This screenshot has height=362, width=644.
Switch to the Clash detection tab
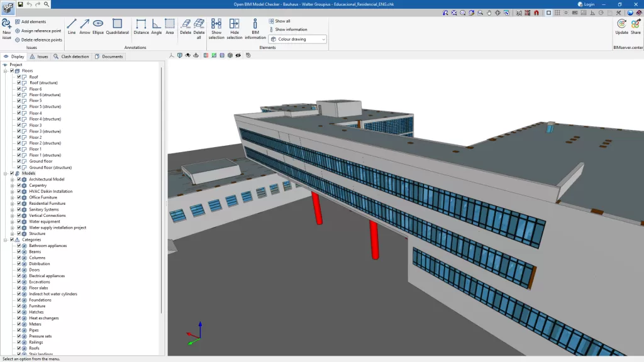(71, 57)
